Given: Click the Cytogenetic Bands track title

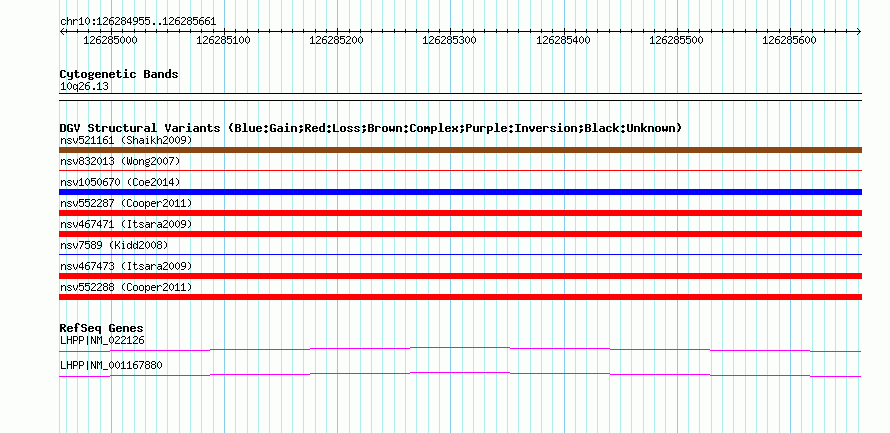Looking at the screenshot, I should point(119,74).
